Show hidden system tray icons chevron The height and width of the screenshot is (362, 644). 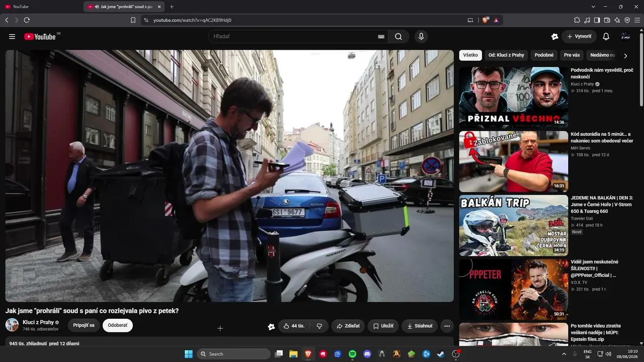tap(564, 354)
